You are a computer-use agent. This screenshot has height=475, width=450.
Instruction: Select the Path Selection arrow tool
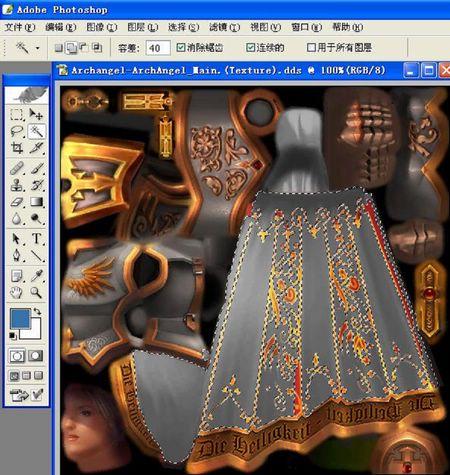[x=17, y=239]
